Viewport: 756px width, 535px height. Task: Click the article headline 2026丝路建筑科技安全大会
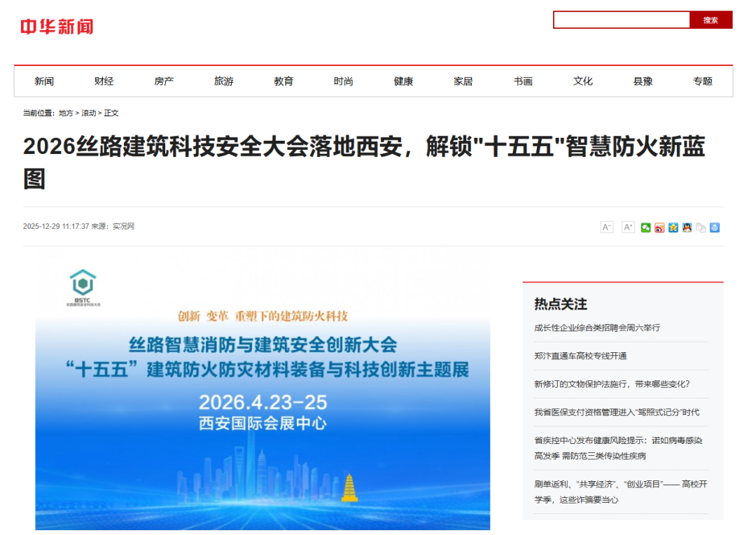(x=364, y=162)
